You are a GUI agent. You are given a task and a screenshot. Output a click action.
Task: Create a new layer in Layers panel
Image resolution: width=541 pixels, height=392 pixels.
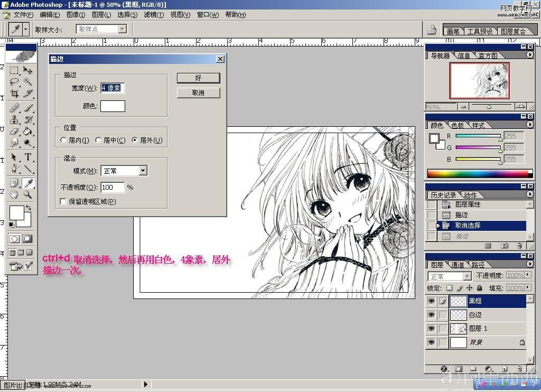(505, 369)
